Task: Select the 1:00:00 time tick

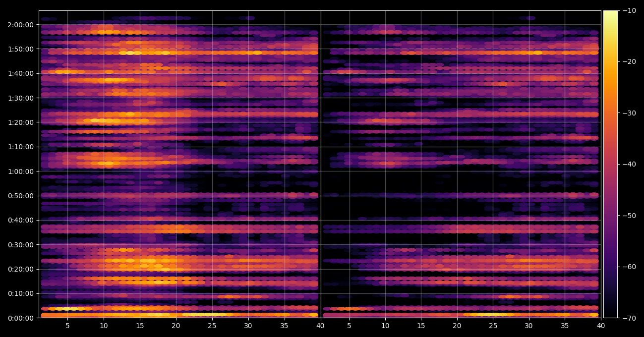Action: pos(20,171)
